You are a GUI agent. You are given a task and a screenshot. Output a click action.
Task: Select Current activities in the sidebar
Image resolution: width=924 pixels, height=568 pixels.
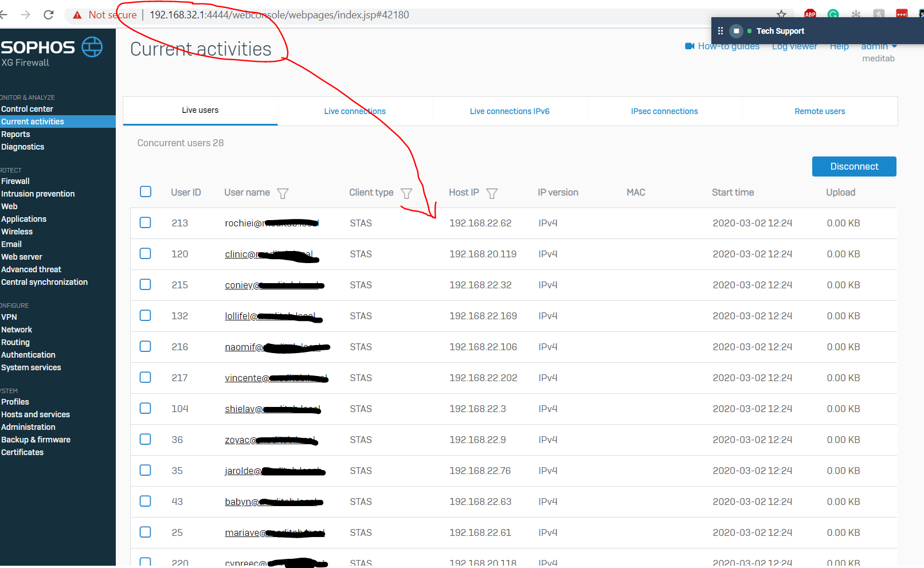coord(33,122)
